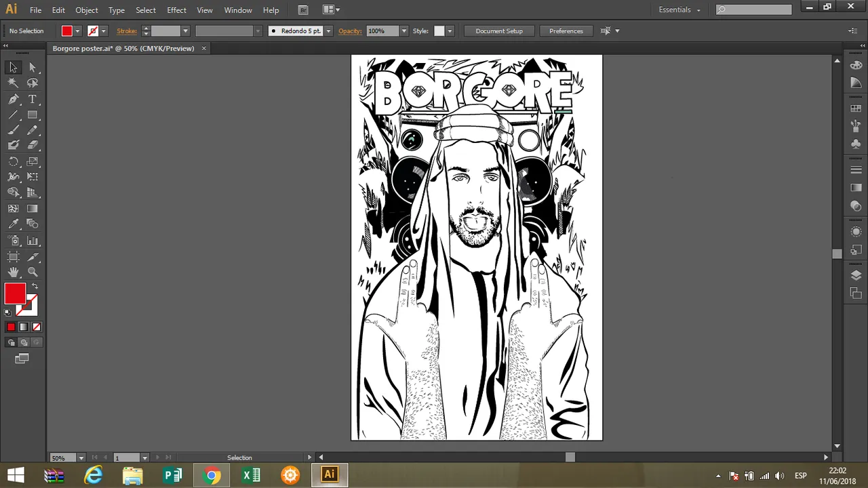Reset to default fill and stroke
Viewport: 868px width, 488px height.
[8, 312]
